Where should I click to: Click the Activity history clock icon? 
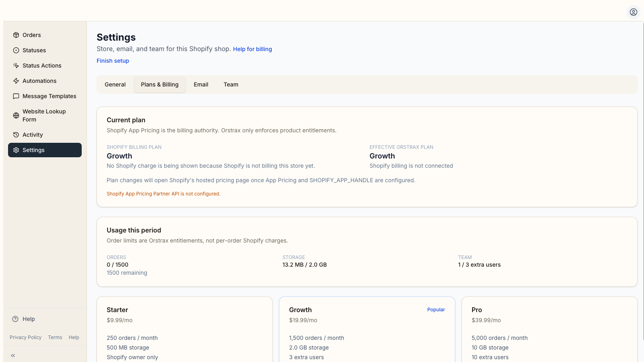(x=16, y=135)
